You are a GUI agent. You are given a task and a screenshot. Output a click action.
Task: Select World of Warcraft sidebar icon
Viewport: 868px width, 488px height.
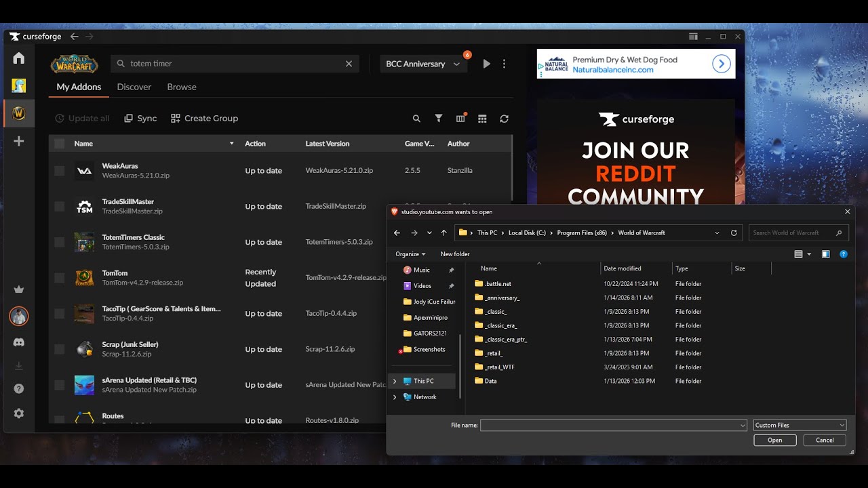[19, 113]
